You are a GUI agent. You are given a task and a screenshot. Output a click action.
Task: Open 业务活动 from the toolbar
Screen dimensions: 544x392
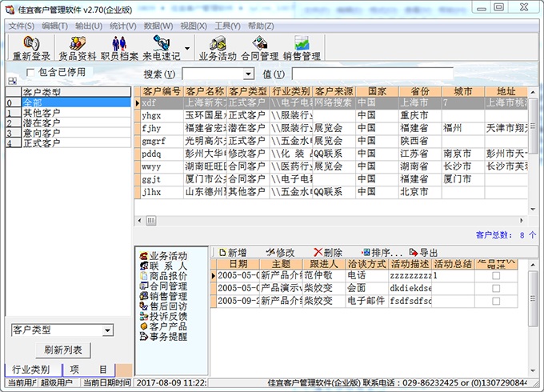coord(218,48)
